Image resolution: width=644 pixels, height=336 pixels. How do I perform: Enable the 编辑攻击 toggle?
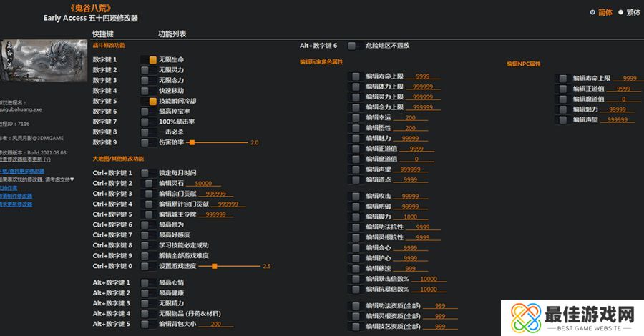[x=356, y=196]
